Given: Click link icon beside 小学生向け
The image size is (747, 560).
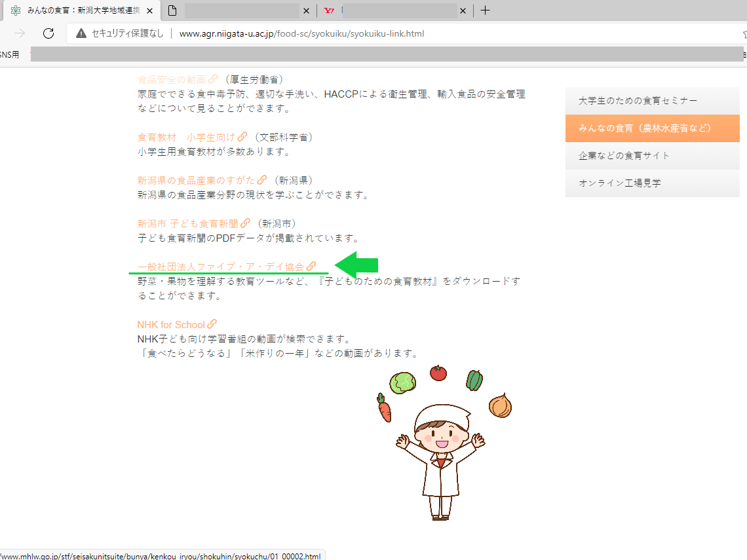Looking at the screenshot, I should (x=242, y=137).
